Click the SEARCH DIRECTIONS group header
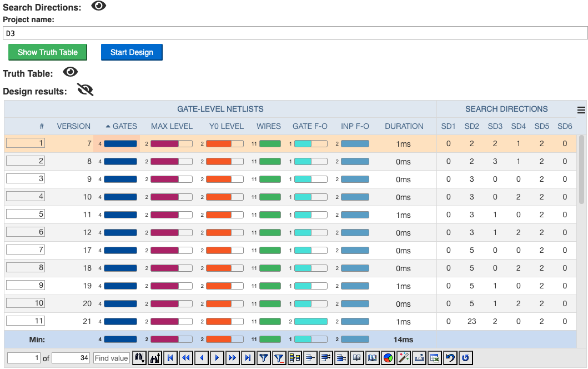Image resolution: width=588 pixels, height=369 pixels. [x=506, y=109]
